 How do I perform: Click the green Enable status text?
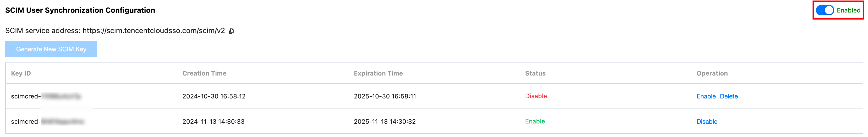click(535, 121)
